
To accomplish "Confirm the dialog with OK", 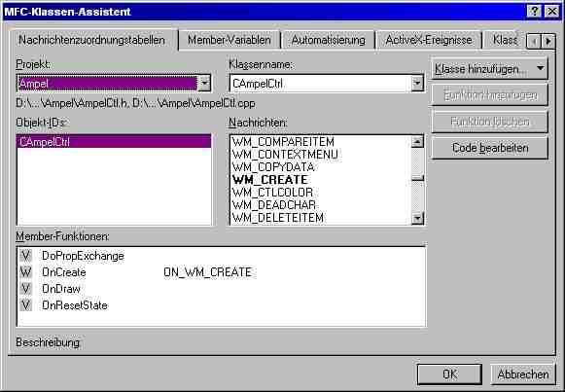I will (x=449, y=374).
